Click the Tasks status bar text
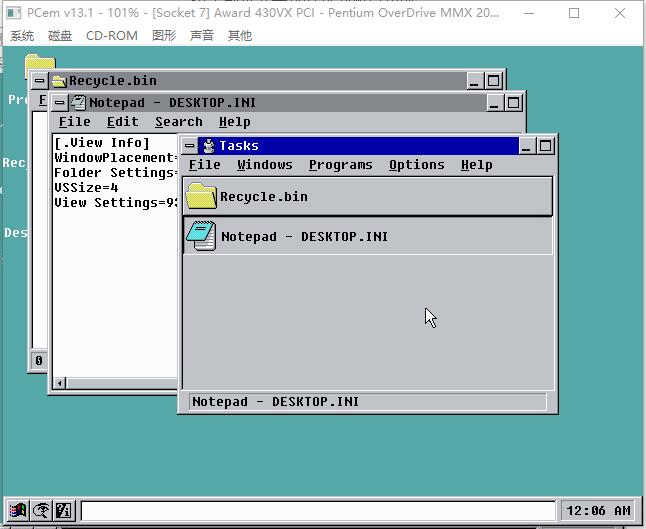The image size is (646, 529). [x=275, y=402]
